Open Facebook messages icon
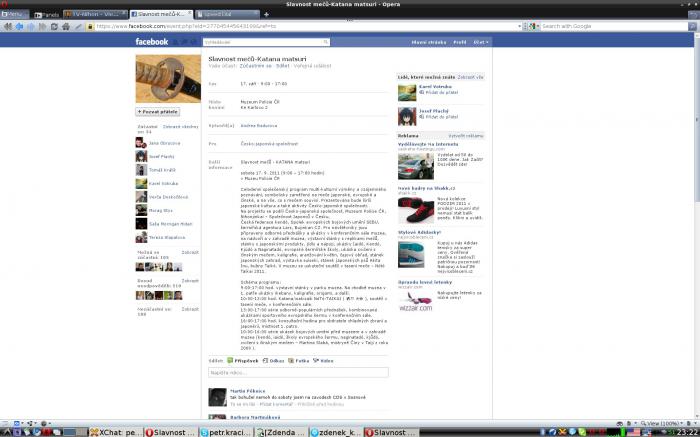The image size is (700, 437). [184, 42]
